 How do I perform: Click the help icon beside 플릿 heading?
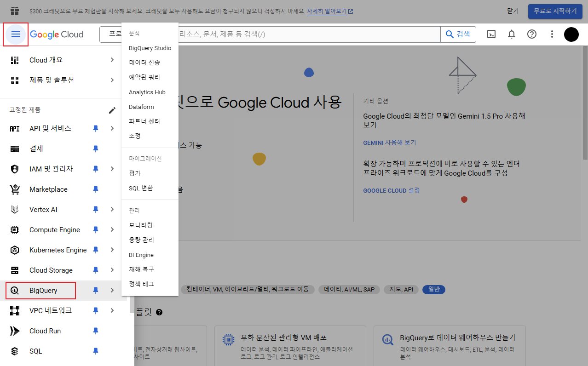[159, 312]
